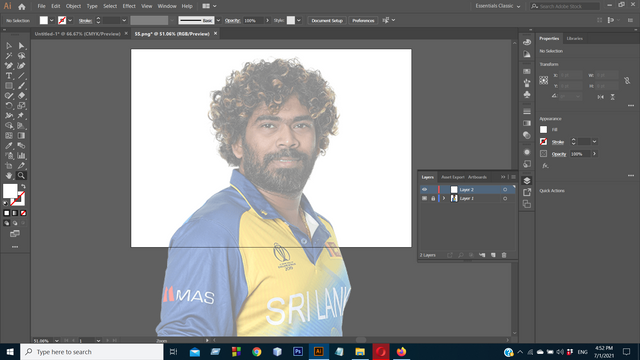Select the Selection tool arrow
Image resolution: width=640 pixels, height=360 pixels.
tap(9, 46)
